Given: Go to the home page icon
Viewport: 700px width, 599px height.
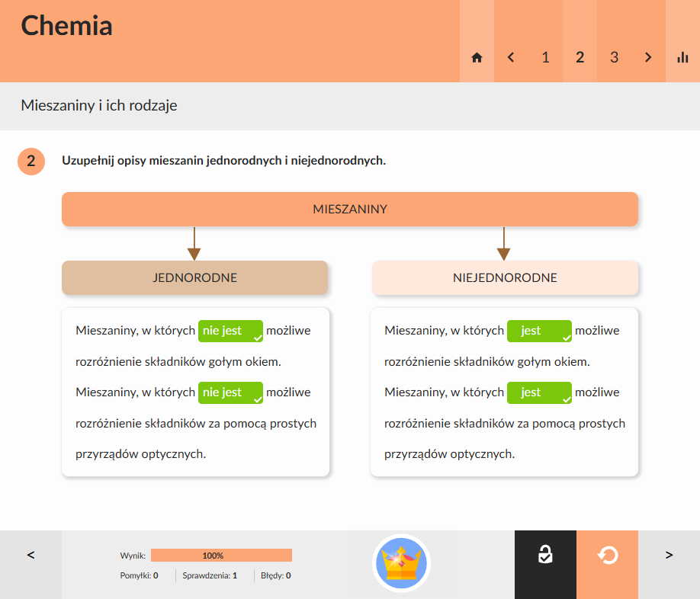Looking at the screenshot, I should tap(477, 57).
